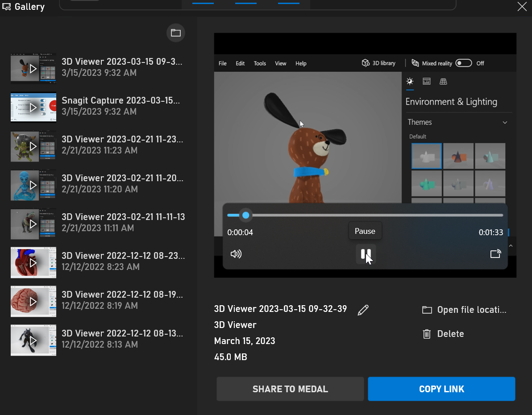Switch to the middle tab at the top
Viewport: 532px width, 415px height.
point(245,4)
